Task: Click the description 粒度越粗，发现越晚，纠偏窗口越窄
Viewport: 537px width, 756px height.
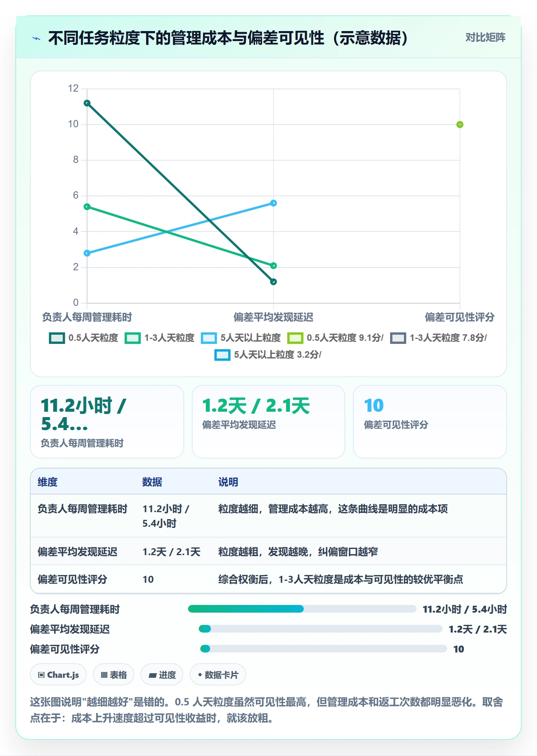Action: click(298, 552)
